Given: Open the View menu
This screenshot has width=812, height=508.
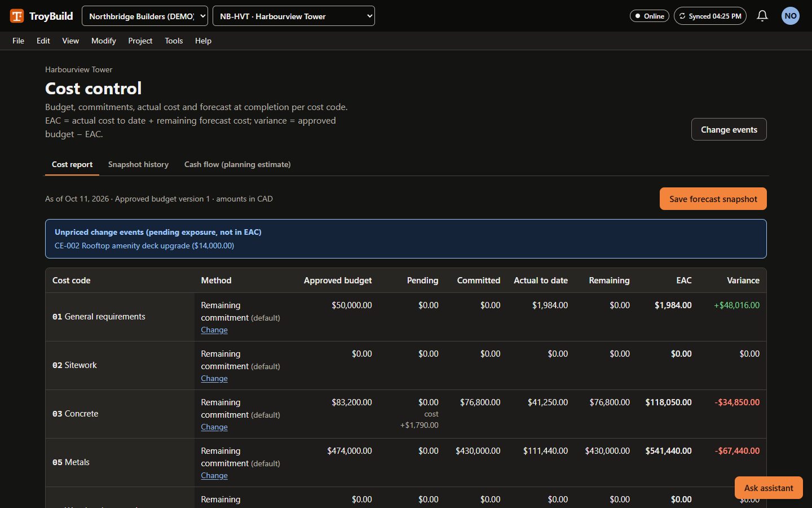Looking at the screenshot, I should pos(70,41).
